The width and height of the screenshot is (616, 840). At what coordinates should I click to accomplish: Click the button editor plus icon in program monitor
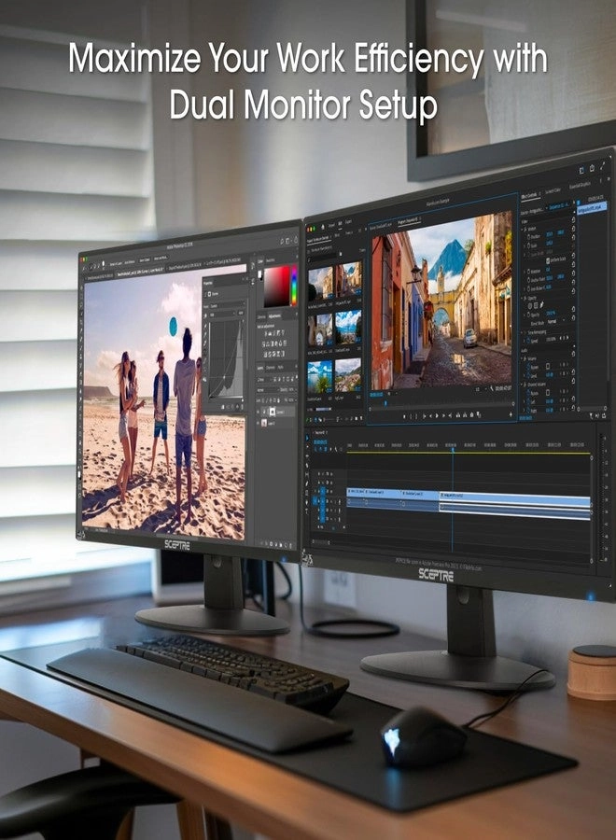(511, 414)
